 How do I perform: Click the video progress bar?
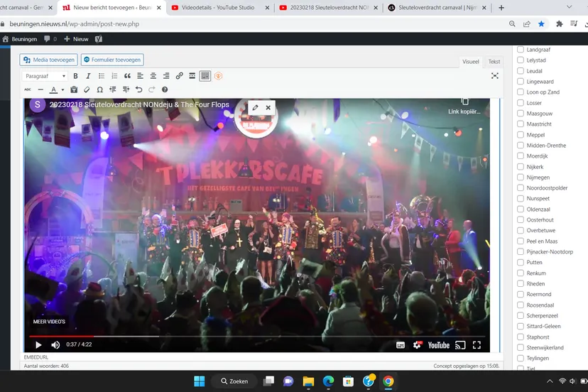(256, 336)
